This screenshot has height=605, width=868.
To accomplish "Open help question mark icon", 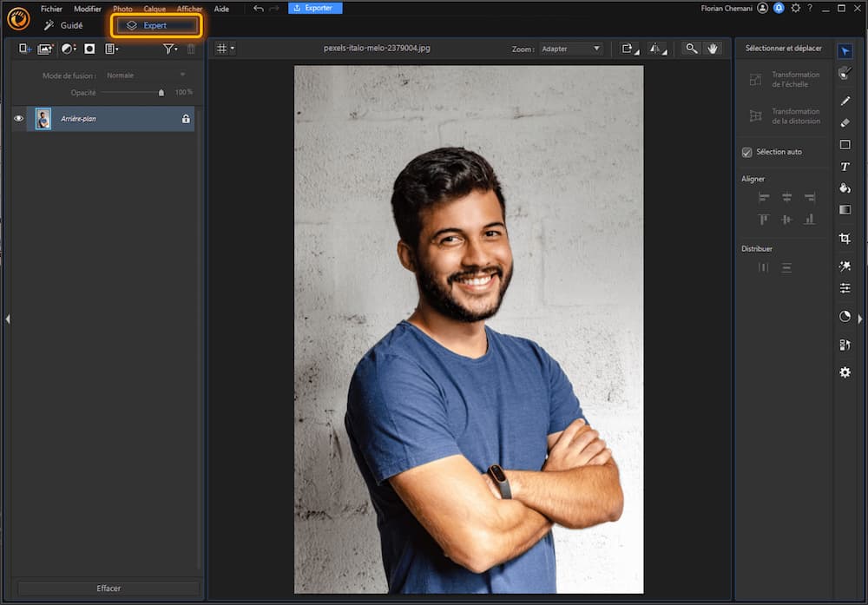I will (810, 9).
